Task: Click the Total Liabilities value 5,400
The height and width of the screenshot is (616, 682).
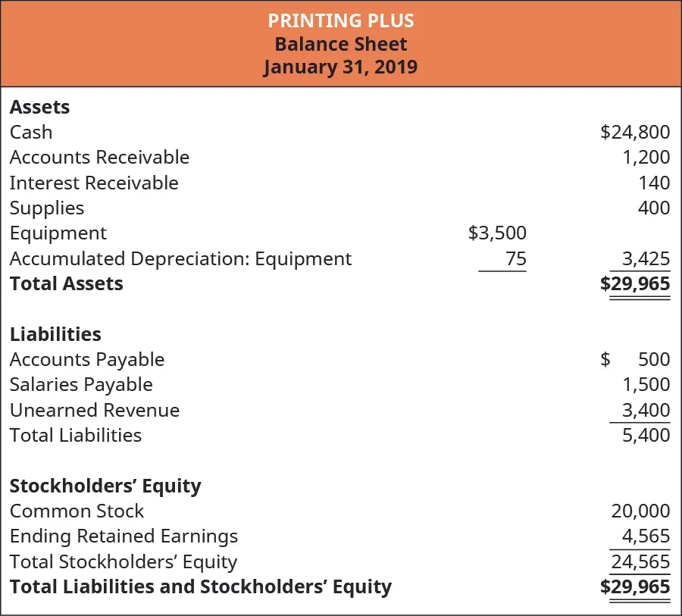Action: pyautogui.click(x=646, y=435)
